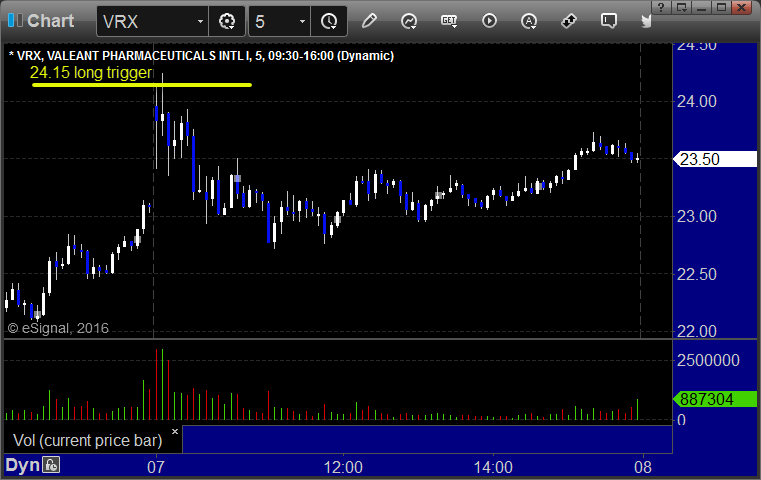Open the GET tools menu icon
Screen dimensions: 761x480
click(449, 21)
